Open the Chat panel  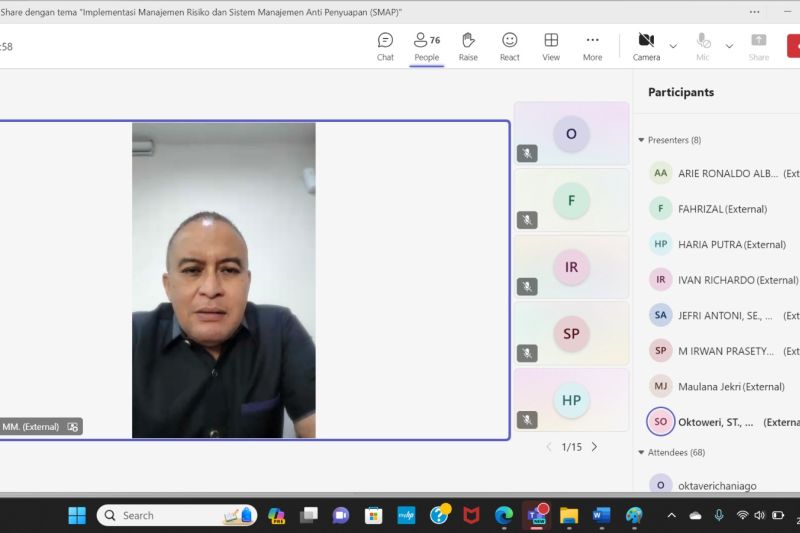pyautogui.click(x=385, y=47)
